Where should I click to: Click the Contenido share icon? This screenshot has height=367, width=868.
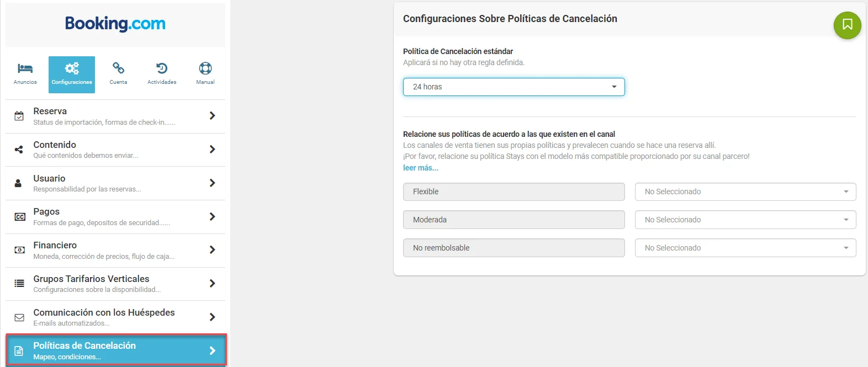(19, 150)
